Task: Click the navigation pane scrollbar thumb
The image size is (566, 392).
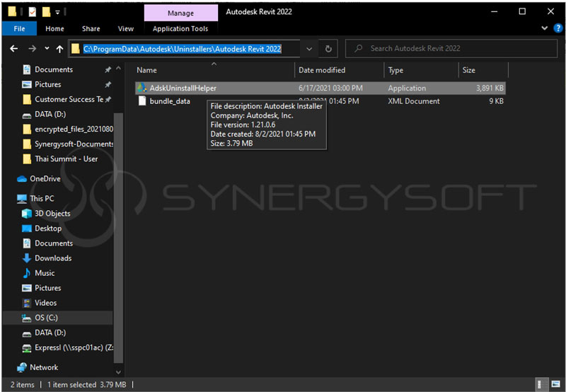Action: [x=118, y=238]
